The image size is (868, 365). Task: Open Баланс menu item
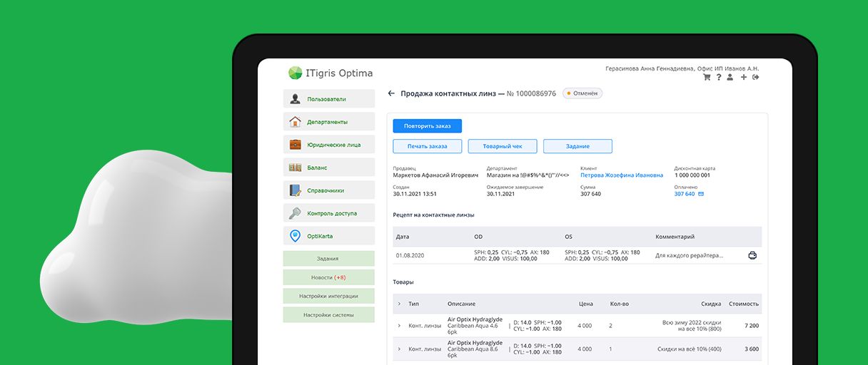click(x=329, y=168)
